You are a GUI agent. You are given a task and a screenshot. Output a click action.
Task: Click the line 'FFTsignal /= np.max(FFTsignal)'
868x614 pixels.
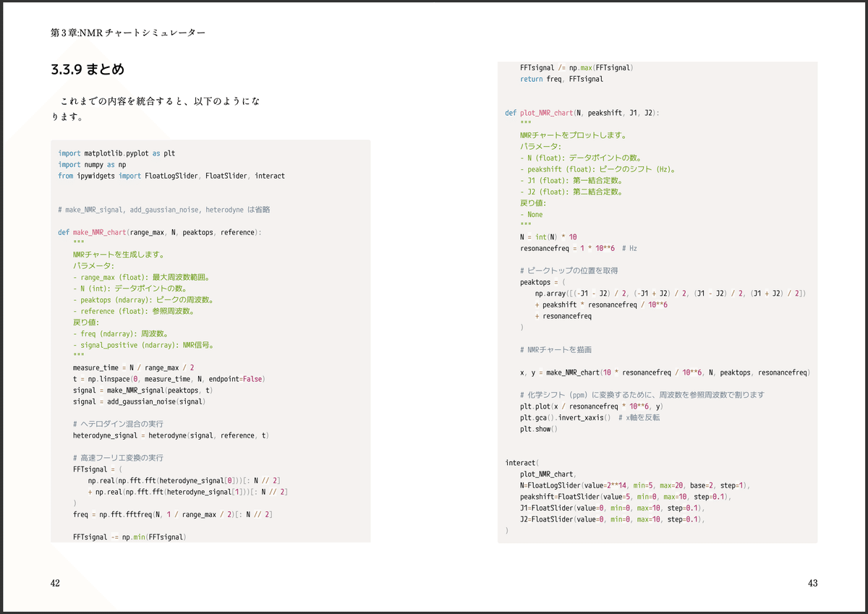576,67
